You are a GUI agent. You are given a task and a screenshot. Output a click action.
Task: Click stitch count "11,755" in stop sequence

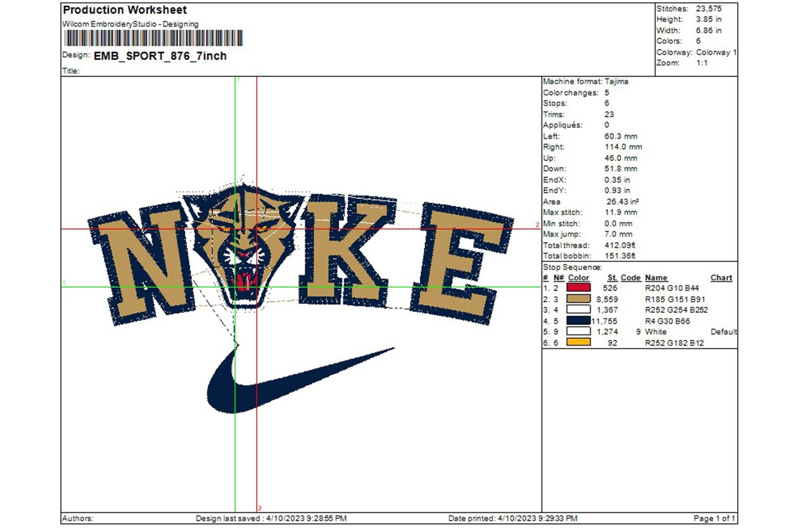coord(604,321)
